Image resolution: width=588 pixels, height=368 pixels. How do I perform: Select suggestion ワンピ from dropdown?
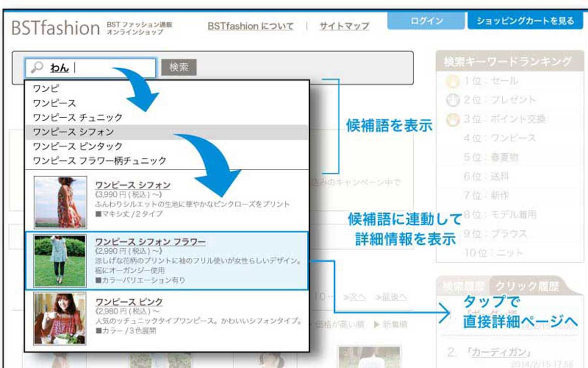[46, 89]
